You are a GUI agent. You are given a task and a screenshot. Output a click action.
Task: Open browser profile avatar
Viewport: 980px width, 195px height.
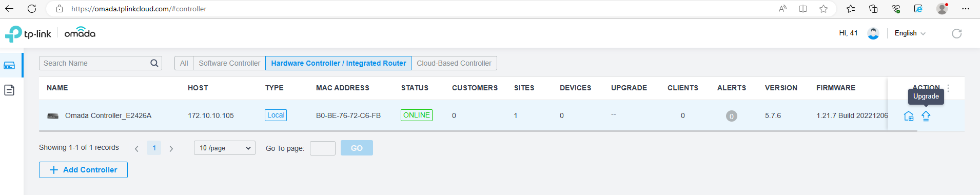click(942, 9)
